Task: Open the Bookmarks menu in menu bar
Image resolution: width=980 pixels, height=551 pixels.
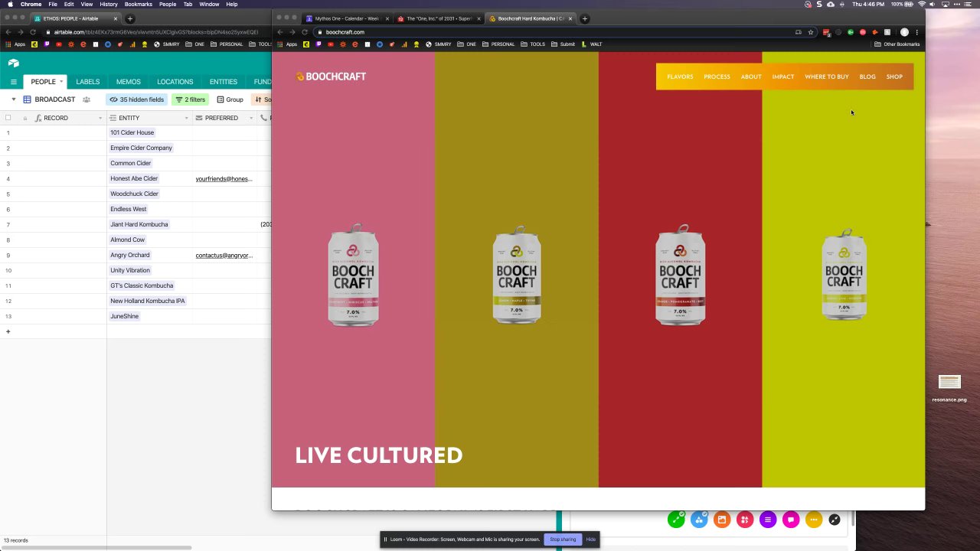Action: (139, 4)
